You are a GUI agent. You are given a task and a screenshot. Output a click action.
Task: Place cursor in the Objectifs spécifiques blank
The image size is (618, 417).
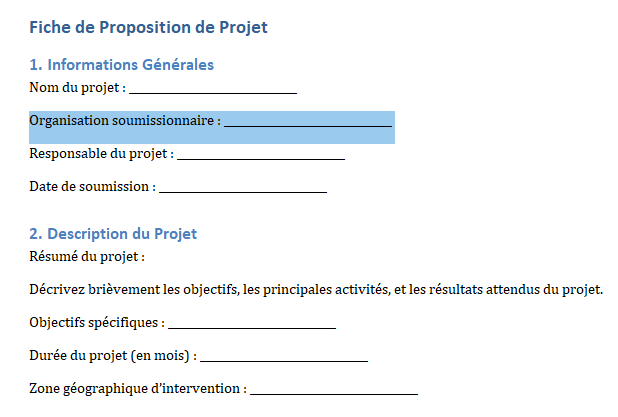(x=252, y=324)
